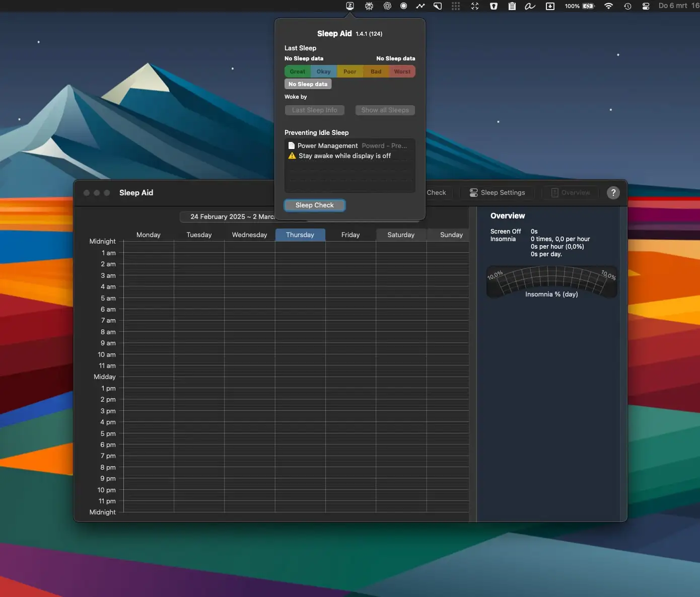Screen dimensions: 700x597
Task: Click the Great quality segment
Action: (x=298, y=71)
